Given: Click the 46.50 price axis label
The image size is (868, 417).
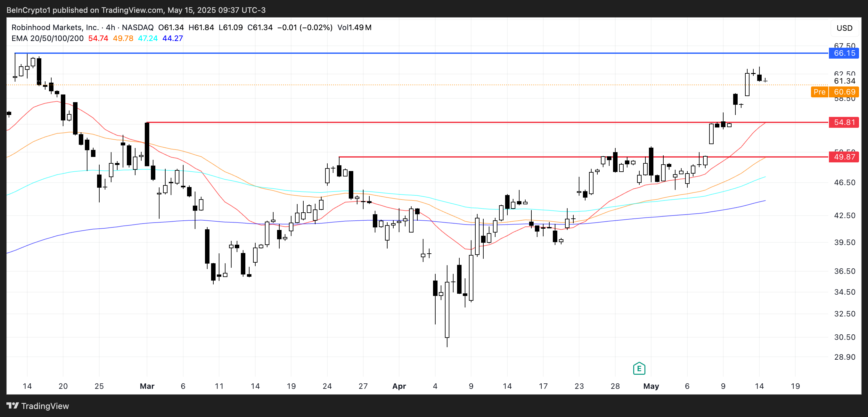Looking at the screenshot, I should (844, 182).
